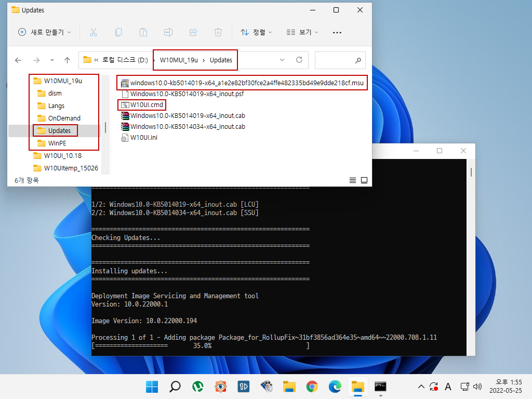
Task: Click W10MUI_19u in the address path
Action: [179, 60]
